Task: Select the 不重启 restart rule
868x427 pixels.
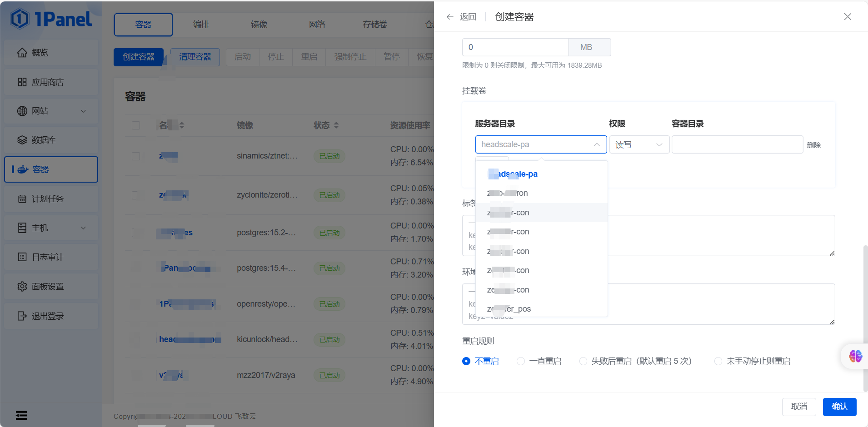Action: click(x=467, y=361)
